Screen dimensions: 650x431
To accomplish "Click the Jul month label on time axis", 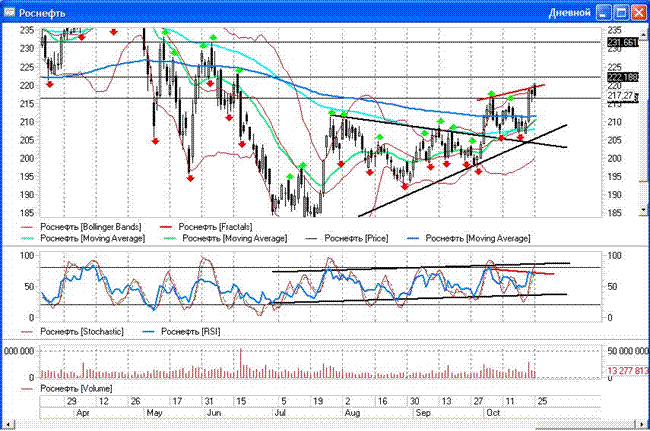I will (x=280, y=413).
